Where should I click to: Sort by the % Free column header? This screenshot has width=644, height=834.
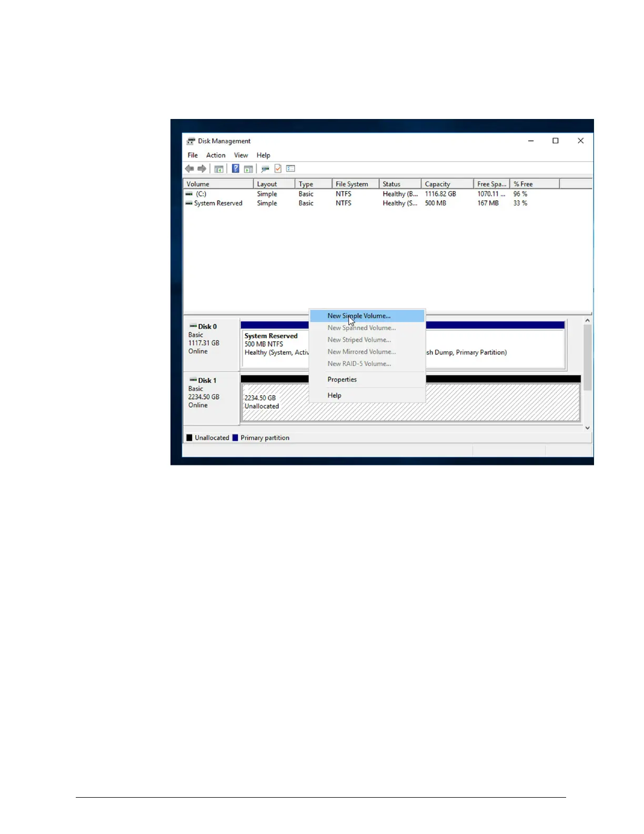[535, 184]
